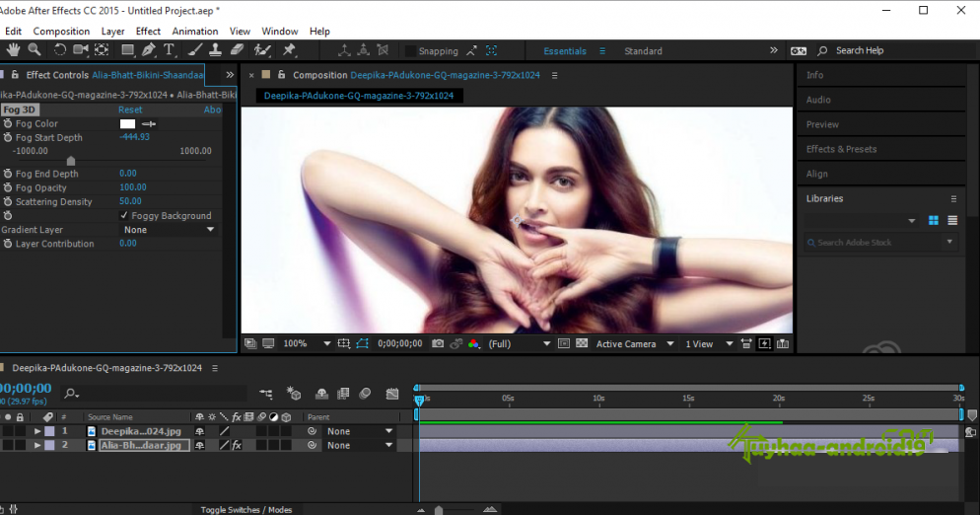The width and height of the screenshot is (980, 515).
Task: Open the resolution dropdown showing (Full)
Action: click(x=519, y=343)
